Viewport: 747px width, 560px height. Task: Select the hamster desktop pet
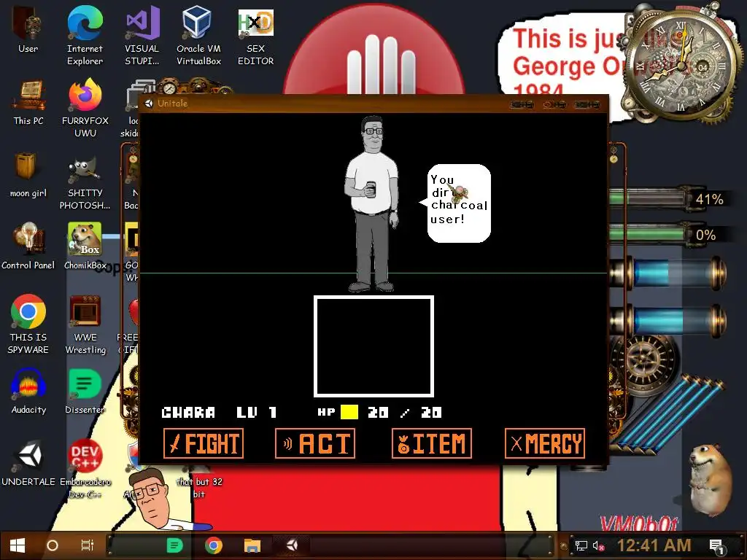tap(709, 479)
